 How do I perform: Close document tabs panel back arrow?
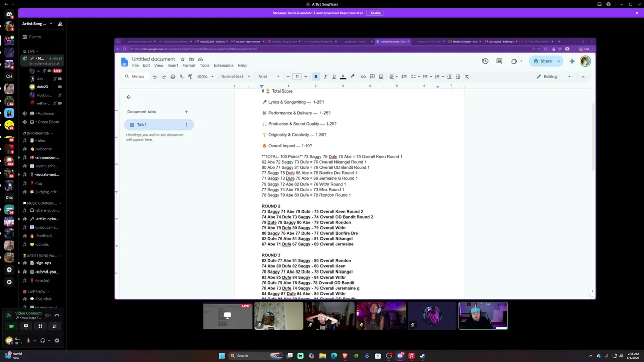(129, 97)
